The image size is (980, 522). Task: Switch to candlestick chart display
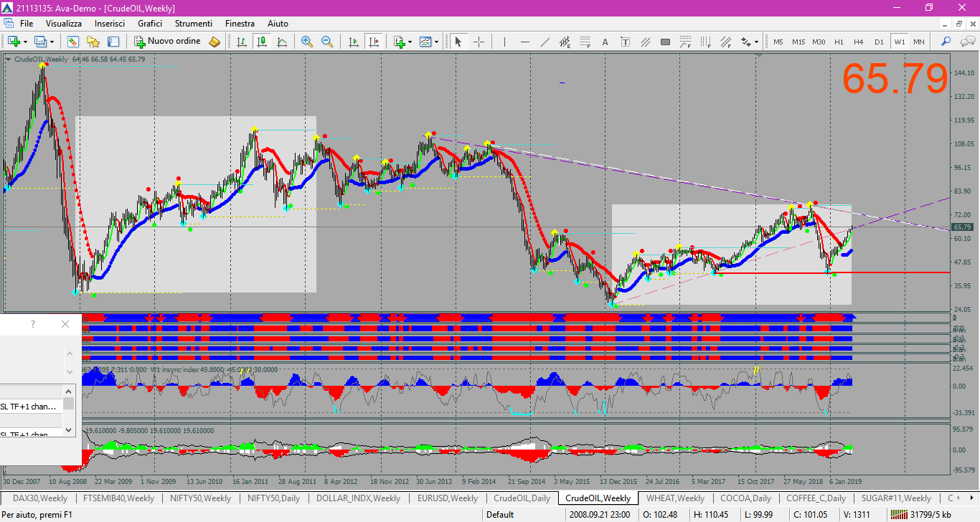(262, 42)
